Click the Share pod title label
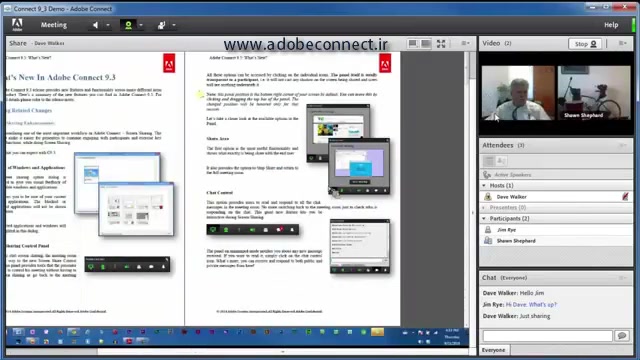 (x=18, y=43)
